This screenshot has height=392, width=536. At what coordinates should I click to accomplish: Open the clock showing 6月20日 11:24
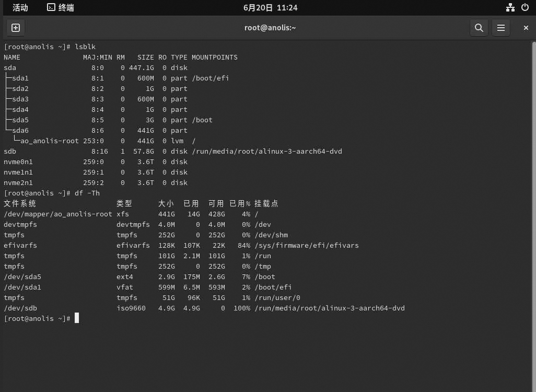(x=270, y=8)
